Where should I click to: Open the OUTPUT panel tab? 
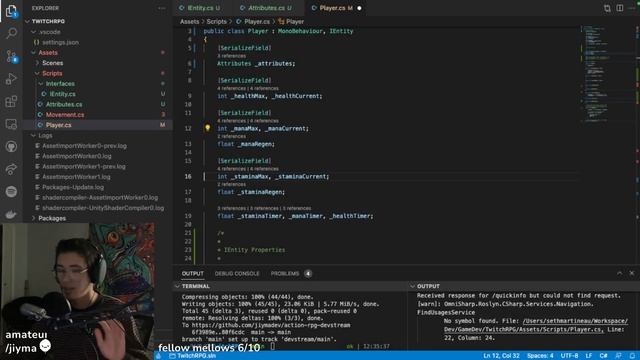(x=193, y=273)
